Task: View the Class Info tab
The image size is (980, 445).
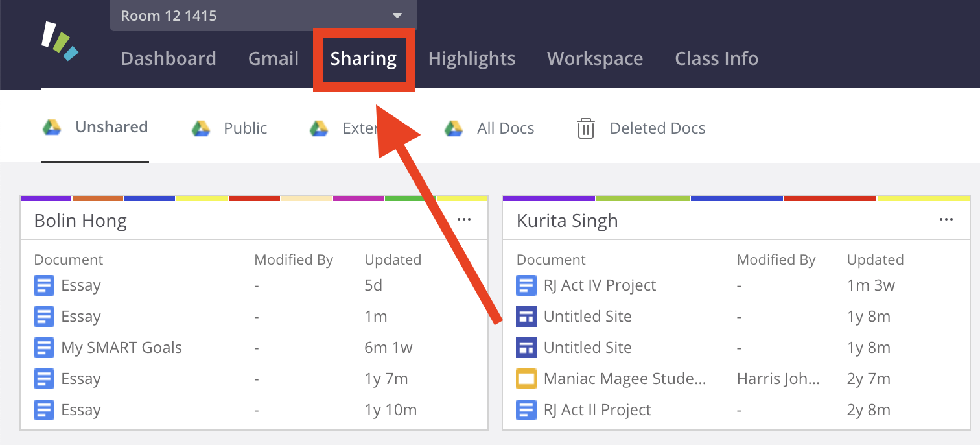Action: [717, 58]
